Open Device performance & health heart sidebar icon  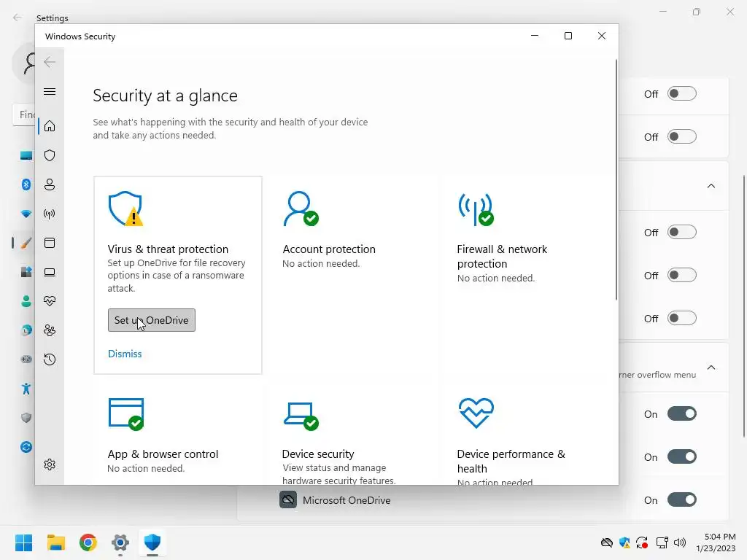(50, 301)
